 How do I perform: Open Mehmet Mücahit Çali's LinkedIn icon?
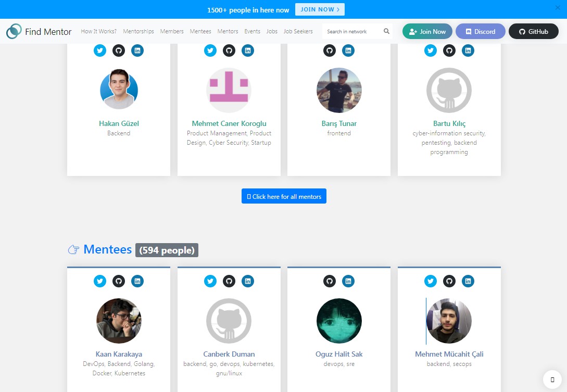coord(468,281)
